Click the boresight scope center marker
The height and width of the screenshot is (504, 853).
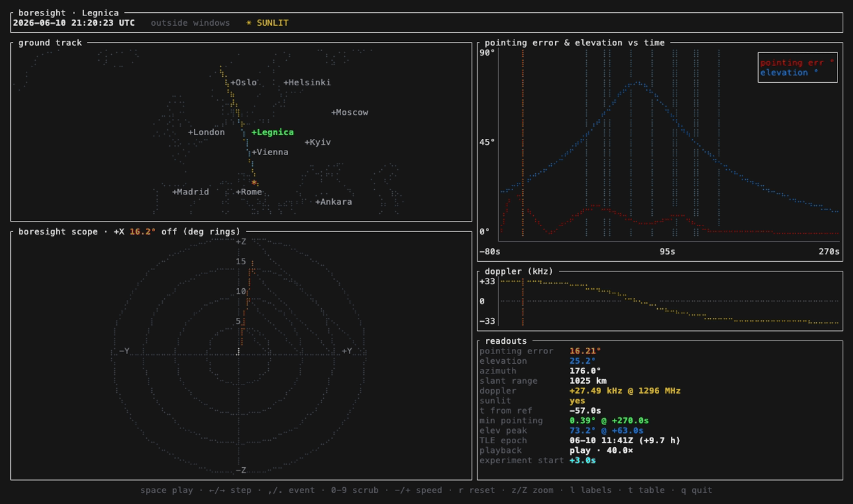coord(238,352)
